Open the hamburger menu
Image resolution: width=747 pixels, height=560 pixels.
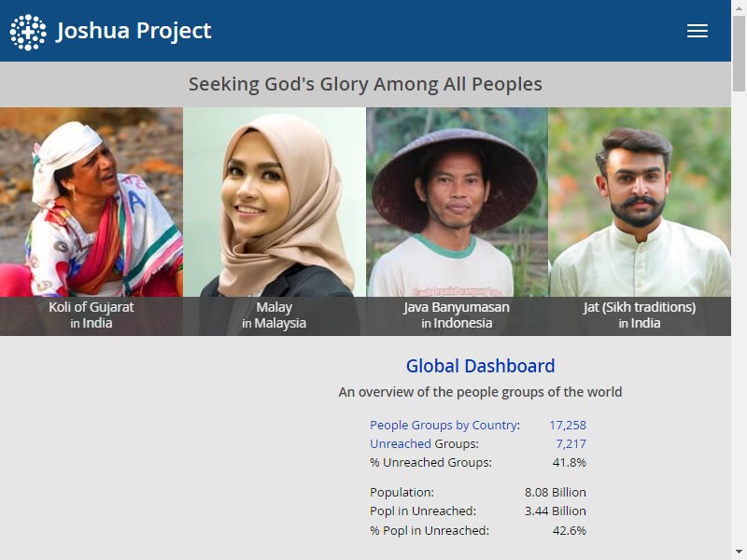click(x=697, y=31)
